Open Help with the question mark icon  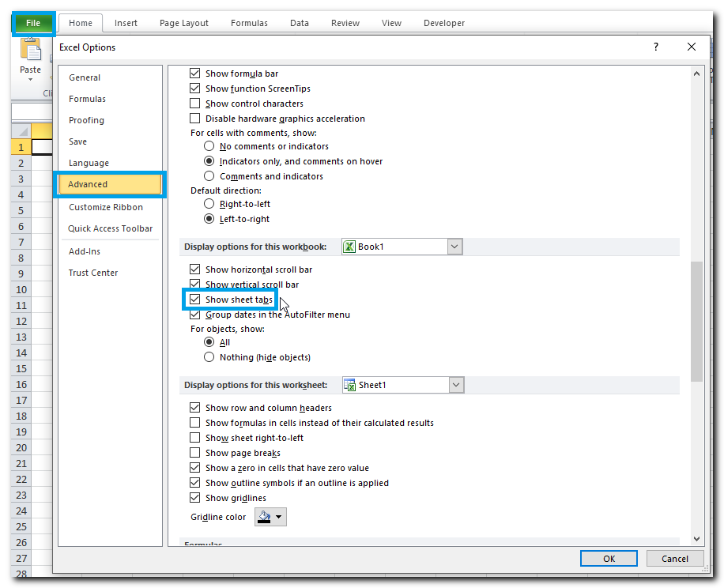click(655, 47)
